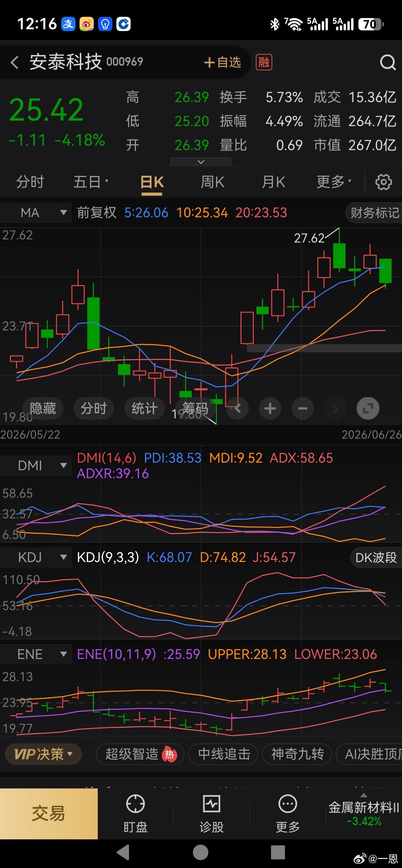Open 盯盘 watch icon
The width and height of the screenshot is (402, 868).
pos(135,813)
